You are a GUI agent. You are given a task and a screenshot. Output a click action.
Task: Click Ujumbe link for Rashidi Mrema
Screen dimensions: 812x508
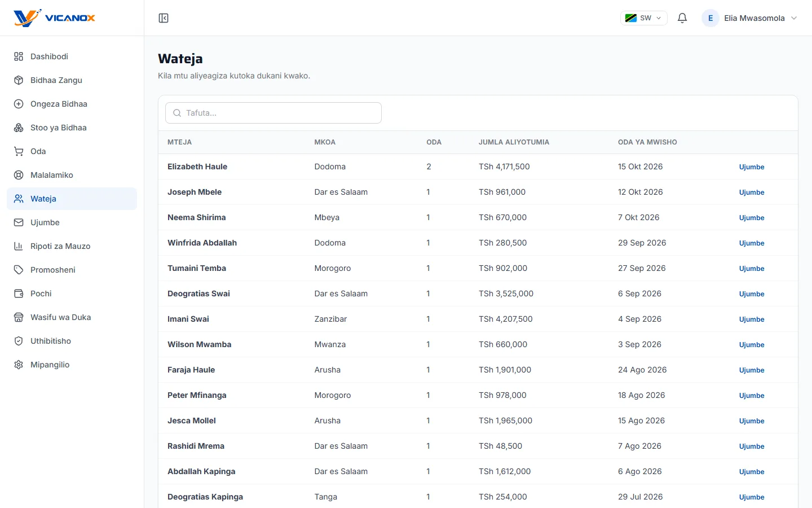point(752,446)
